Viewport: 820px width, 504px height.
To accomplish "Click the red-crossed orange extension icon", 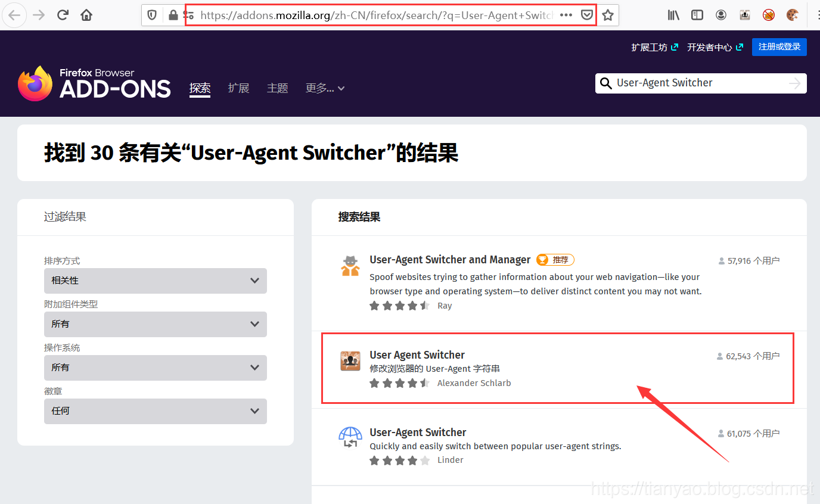I will pyautogui.click(x=769, y=15).
